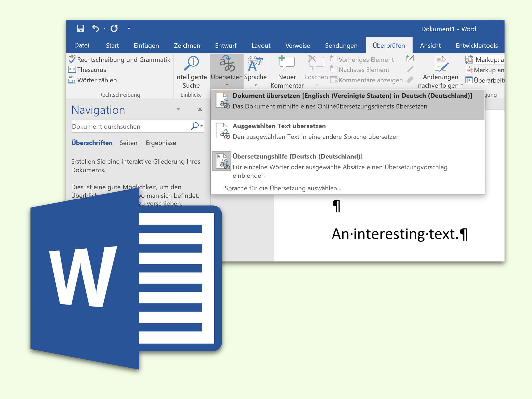Open the Markup display combo box
Image resolution: width=532 pixels, height=399 pixels.
(x=489, y=60)
